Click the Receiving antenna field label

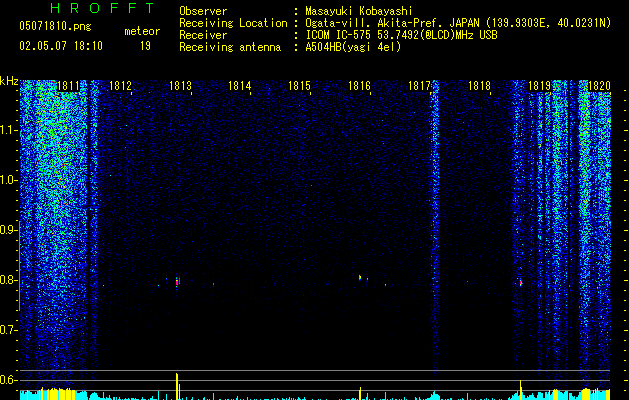pyautogui.click(x=230, y=47)
